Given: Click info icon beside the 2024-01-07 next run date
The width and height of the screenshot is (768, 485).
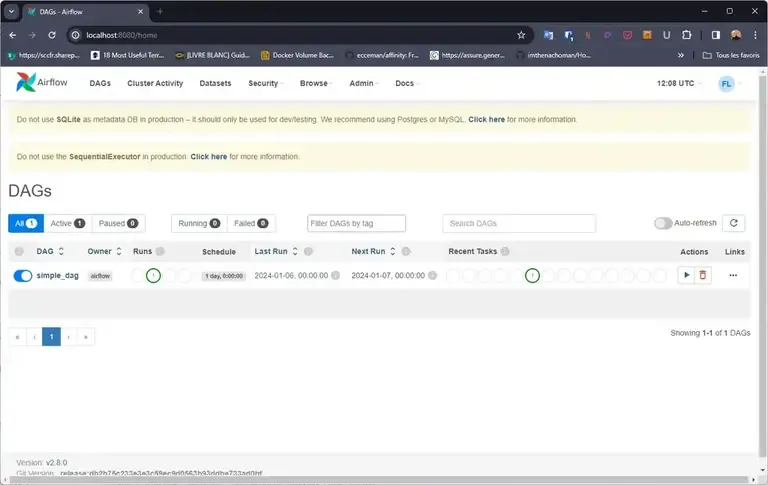Looking at the screenshot, I should pyautogui.click(x=432, y=275).
